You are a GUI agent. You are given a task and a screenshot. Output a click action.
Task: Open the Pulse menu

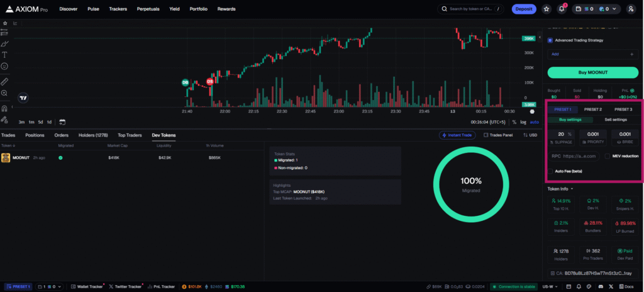tap(93, 9)
